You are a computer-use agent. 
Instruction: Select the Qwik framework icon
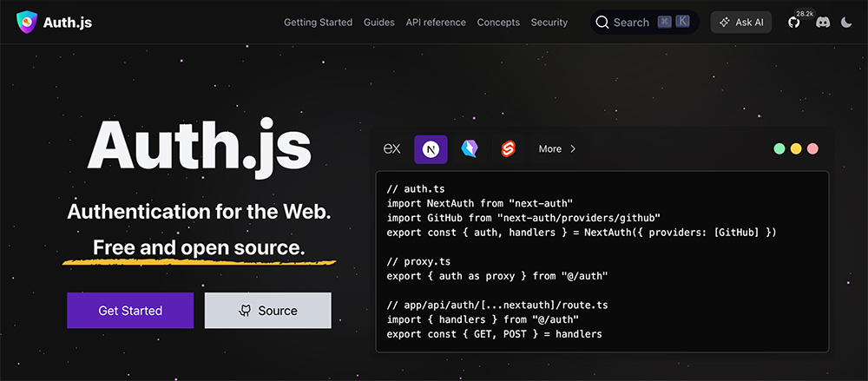(x=470, y=149)
